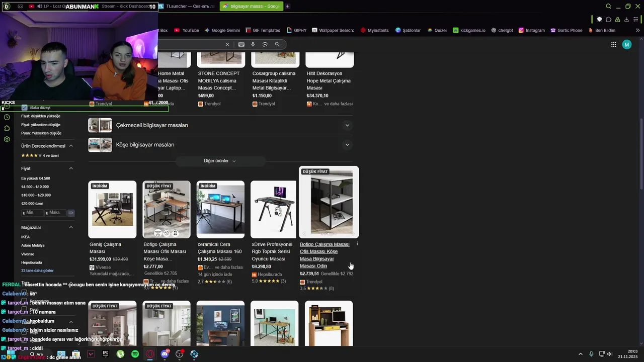Open Gartic Phone bookmark
The width and height of the screenshot is (644, 362).
[566, 30]
